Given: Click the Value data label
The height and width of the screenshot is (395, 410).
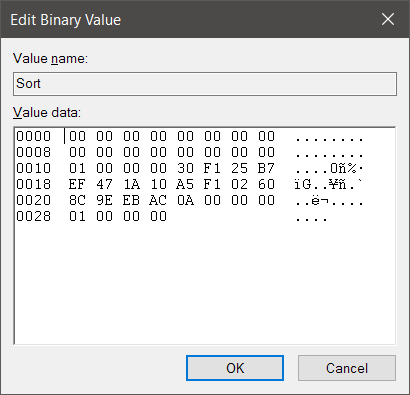Looking at the screenshot, I should pos(47,112).
